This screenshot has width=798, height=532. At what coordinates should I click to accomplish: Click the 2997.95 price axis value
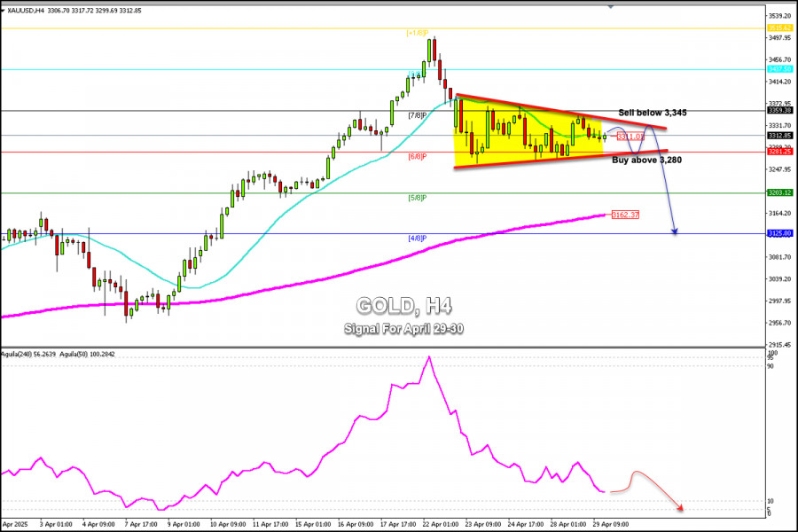pos(779,301)
